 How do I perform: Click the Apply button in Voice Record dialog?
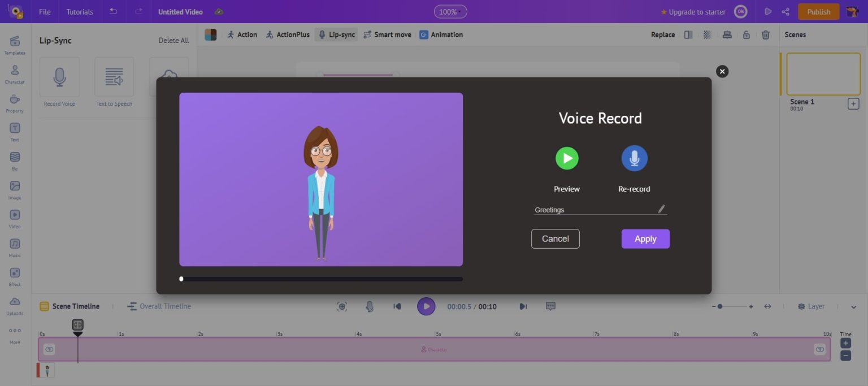click(645, 238)
